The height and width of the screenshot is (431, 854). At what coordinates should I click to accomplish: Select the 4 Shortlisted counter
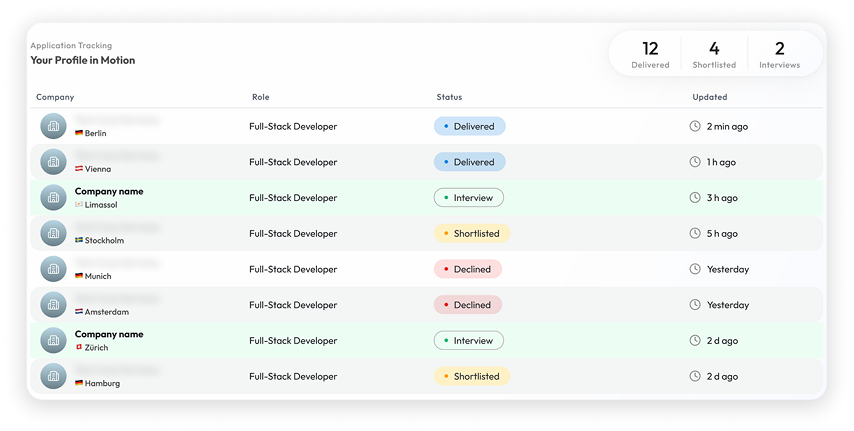pyautogui.click(x=714, y=54)
